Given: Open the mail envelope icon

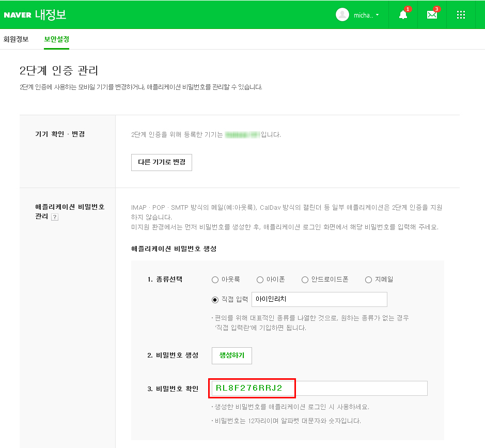Looking at the screenshot, I should pos(432,15).
